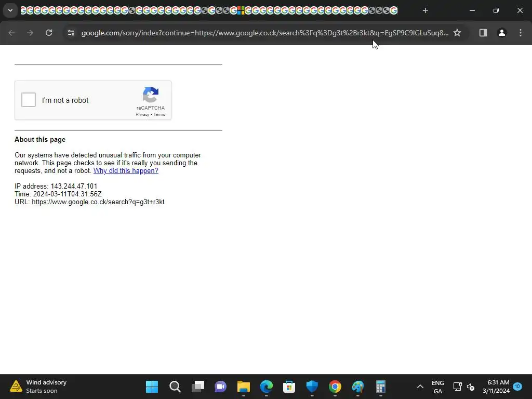Click the "I'm not a robot" label
This screenshot has width=532, height=399.
(x=65, y=100)
